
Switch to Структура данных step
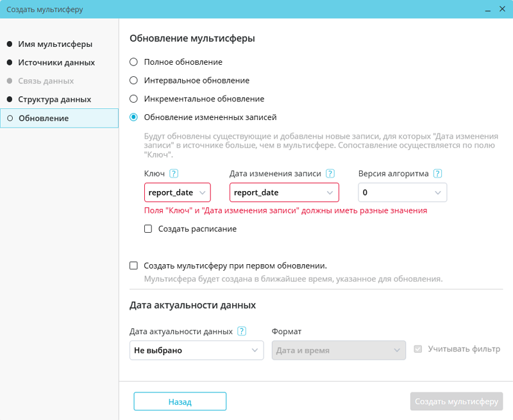[x=55, y=99]
